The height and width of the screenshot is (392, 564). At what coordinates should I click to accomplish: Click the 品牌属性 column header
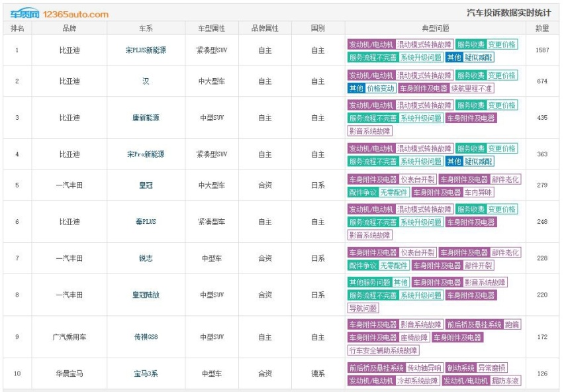265,28
